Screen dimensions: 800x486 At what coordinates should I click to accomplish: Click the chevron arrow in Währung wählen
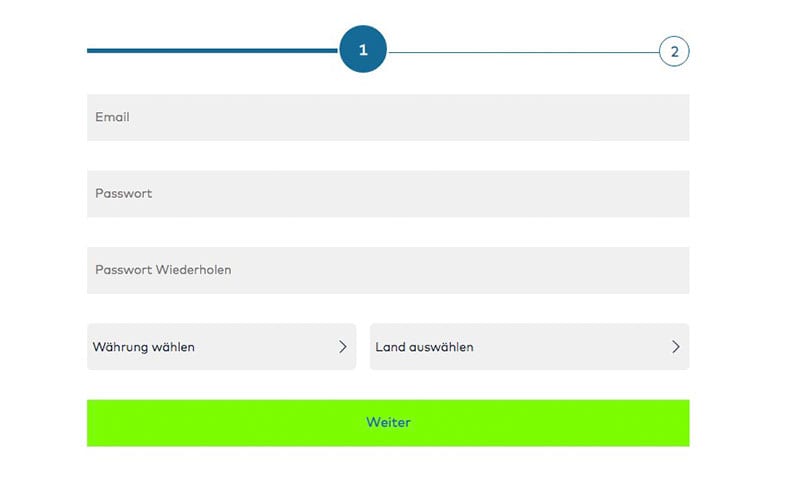343,347
